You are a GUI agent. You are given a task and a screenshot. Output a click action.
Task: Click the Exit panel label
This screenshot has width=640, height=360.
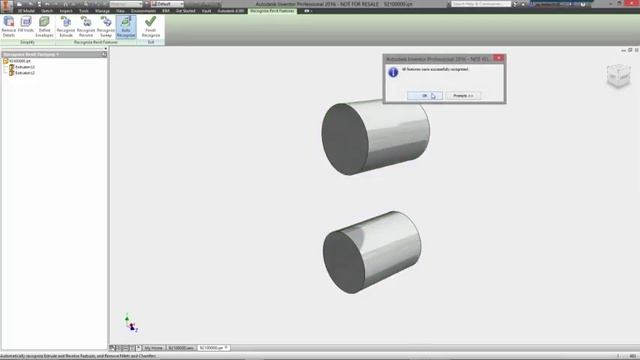[151, 42]
